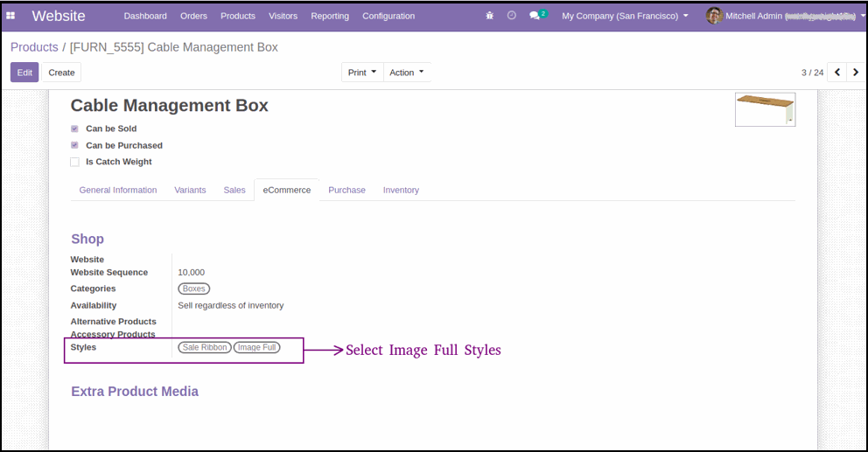Screen dimensions: 868x452
Task: Open the Configuration menu
Action: (388, 16)
